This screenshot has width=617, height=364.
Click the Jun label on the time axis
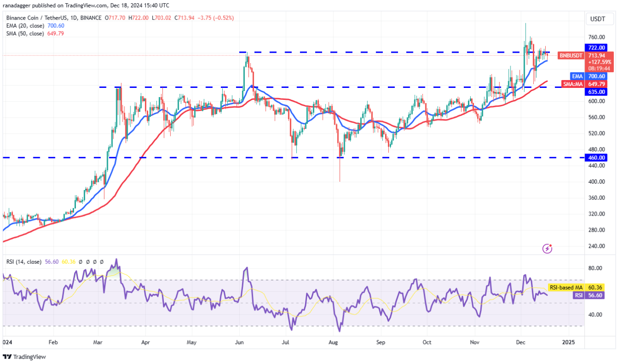239,343
